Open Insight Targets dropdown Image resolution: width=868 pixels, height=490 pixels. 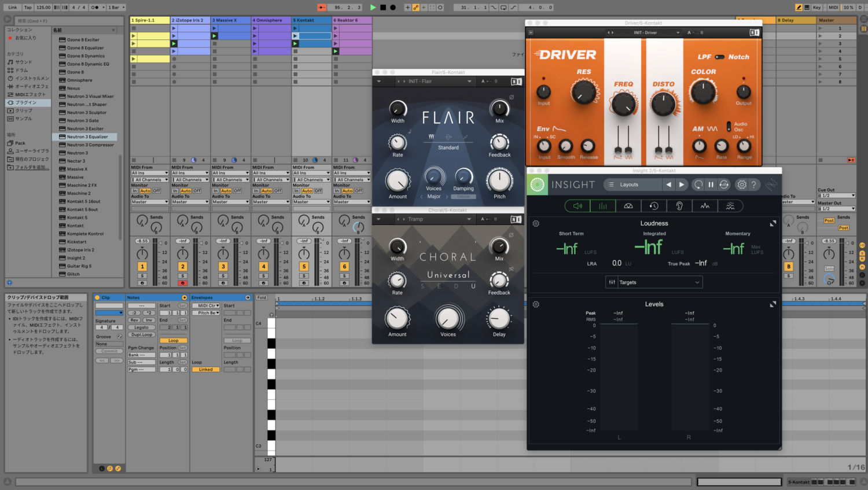pyautogui.click(x=654, y=282)
